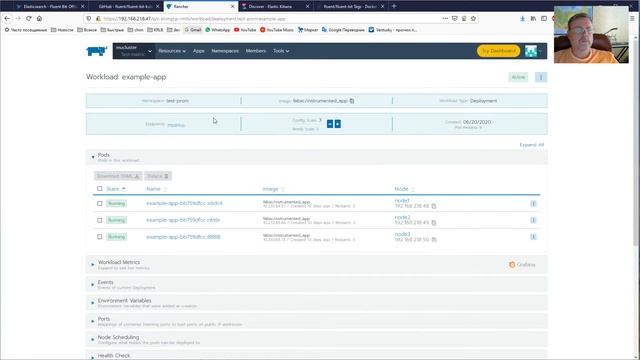Open the workload endpoint link

(176, 125)
